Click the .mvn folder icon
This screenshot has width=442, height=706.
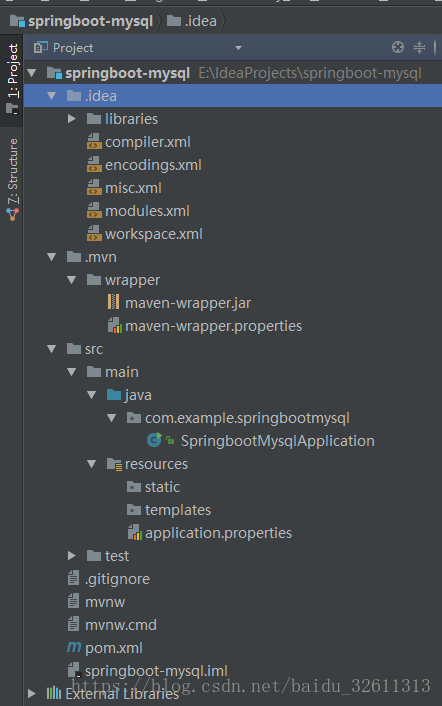[x=74, y=257]
